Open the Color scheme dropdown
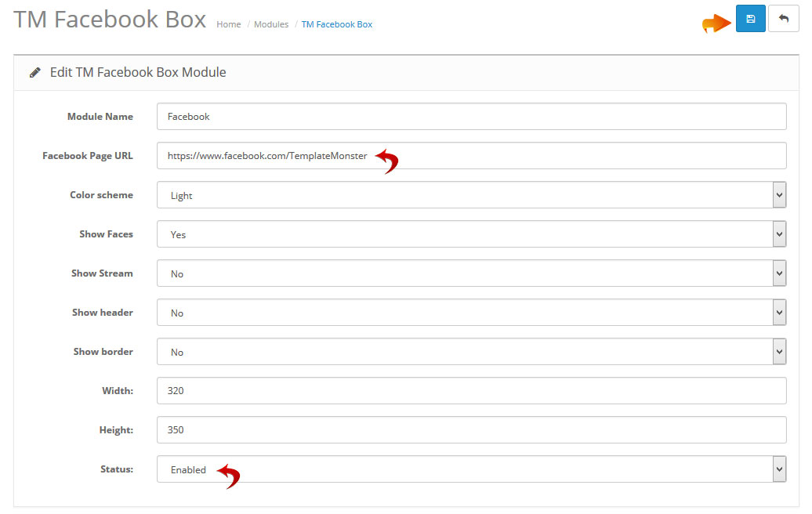812x514 pixels. coord(471,195)
